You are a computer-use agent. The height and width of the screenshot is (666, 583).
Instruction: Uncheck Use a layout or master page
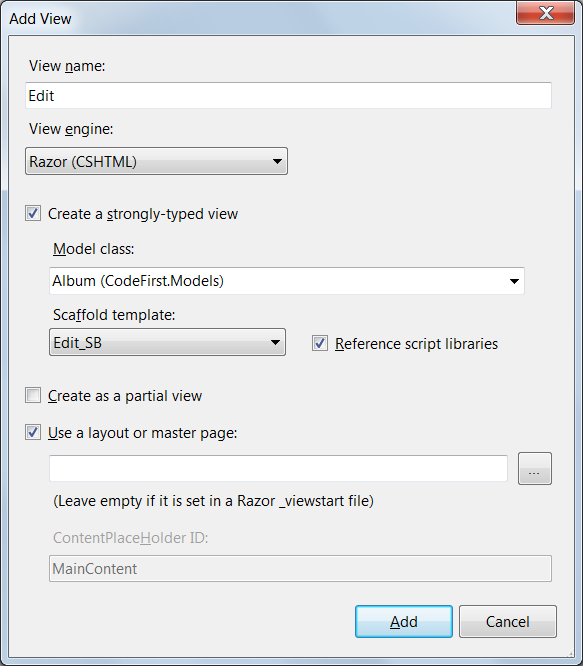coord(33,432)
